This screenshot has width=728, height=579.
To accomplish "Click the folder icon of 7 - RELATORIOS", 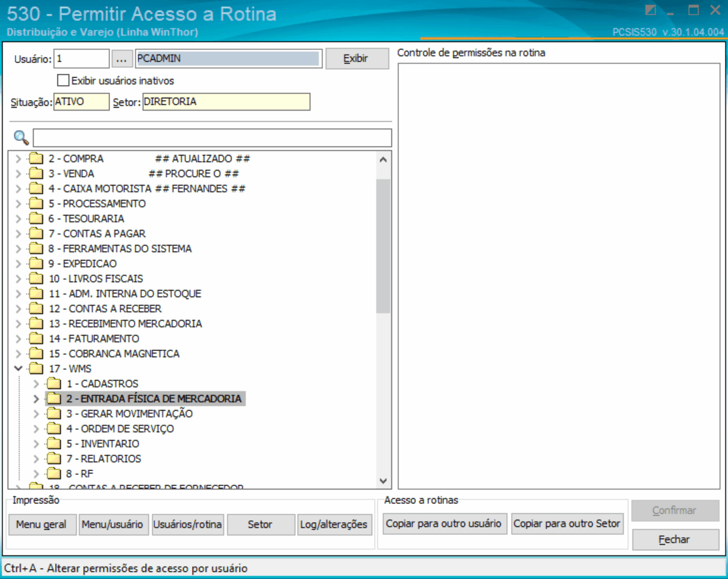I will 54,459.
